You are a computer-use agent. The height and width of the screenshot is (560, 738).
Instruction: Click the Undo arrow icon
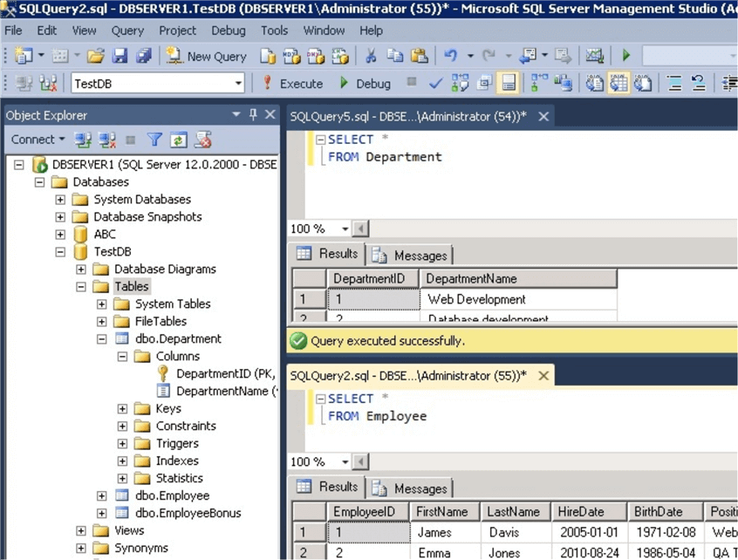pos(450,56)
